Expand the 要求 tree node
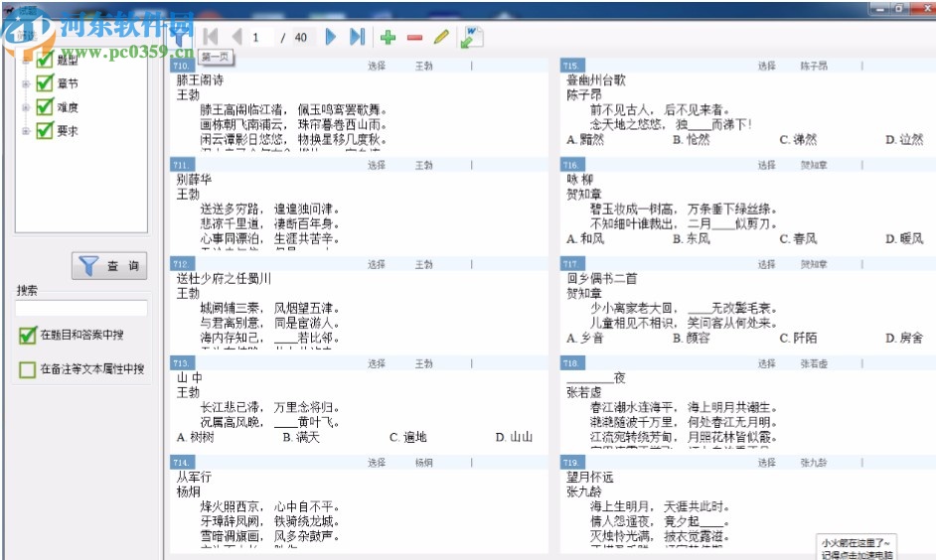This screenshot has height=560, width=936. coord(26,131)
